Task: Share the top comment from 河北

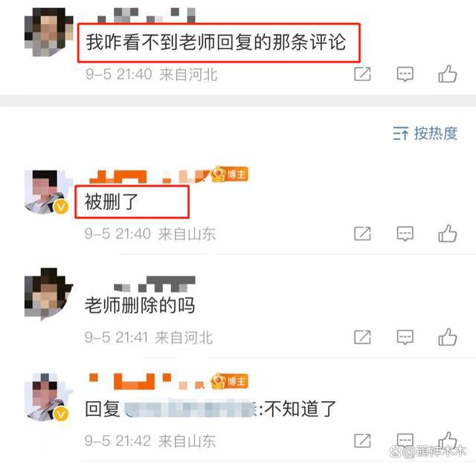Action: click(362, 74)
